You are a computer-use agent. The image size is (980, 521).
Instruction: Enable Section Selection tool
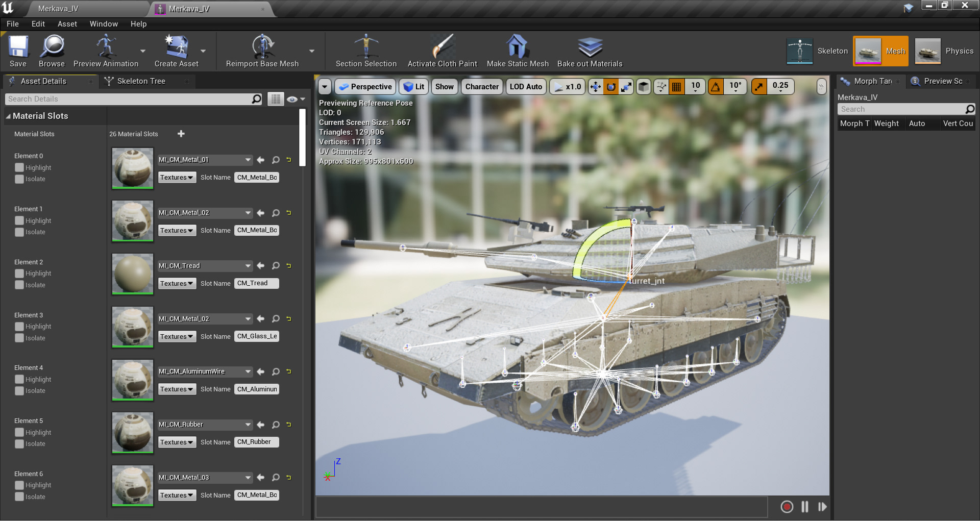coord(366,51)
